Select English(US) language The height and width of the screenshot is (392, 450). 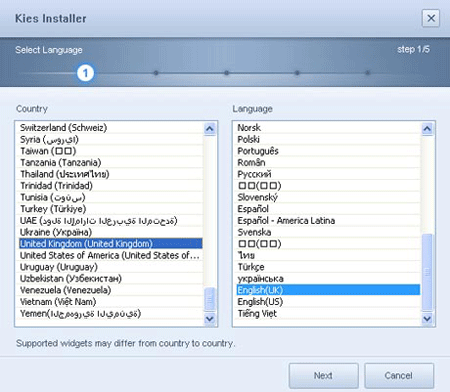328,302
